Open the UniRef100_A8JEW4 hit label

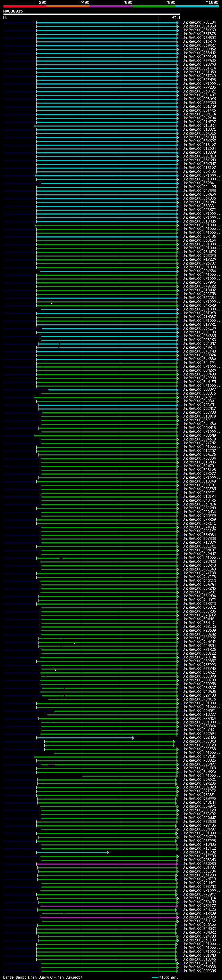click(x=199, y=23)
